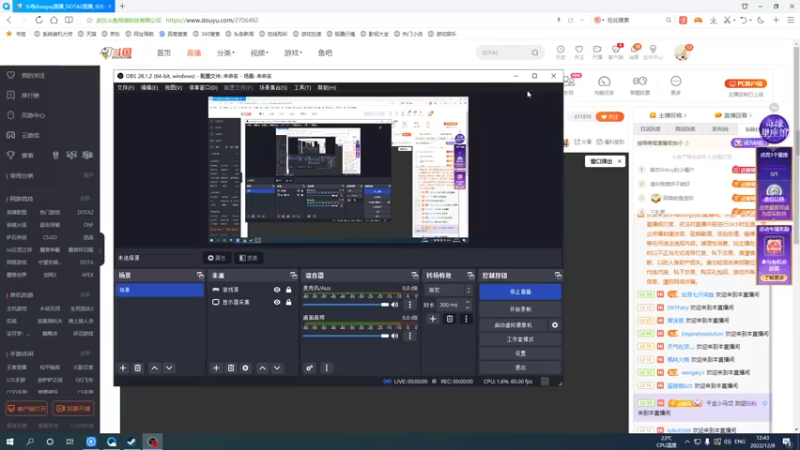Open audio mixer three-dot menu at bottom
Viewport: 800px width, 450px height.
click(327, 368)
